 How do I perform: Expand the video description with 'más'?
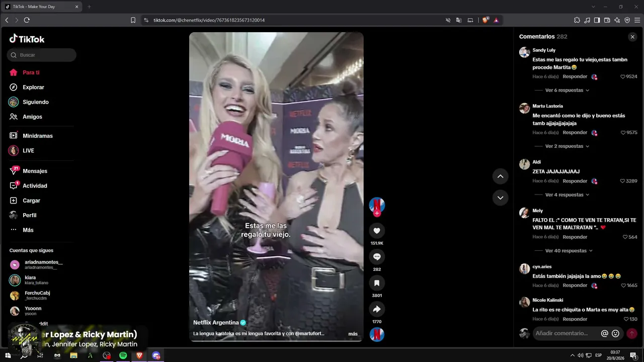tap(353, 334)
